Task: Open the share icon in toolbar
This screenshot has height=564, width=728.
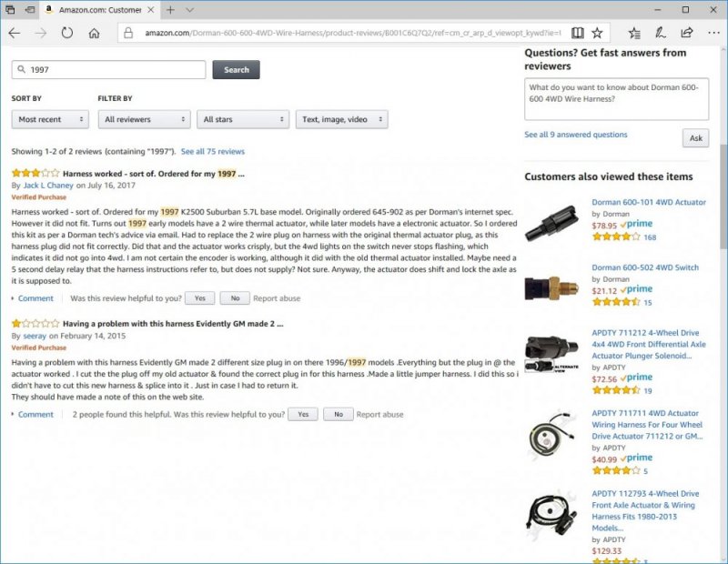Action: click(687, 33)
